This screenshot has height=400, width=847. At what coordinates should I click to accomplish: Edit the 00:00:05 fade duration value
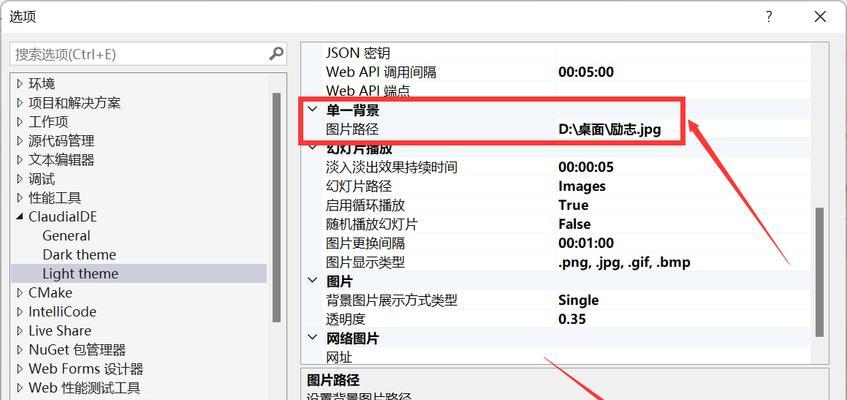[586, 167]
